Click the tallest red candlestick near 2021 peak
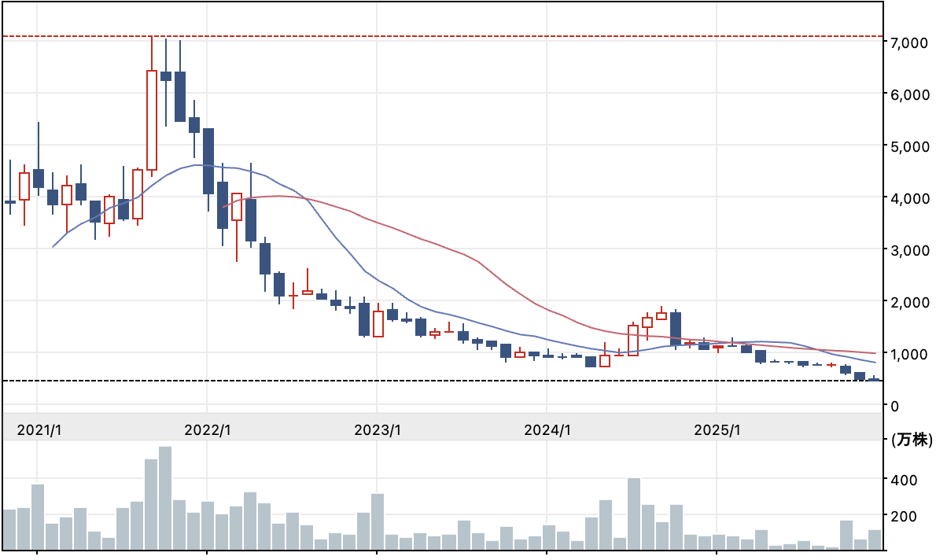936x560 pixels. tap(152, 120)
